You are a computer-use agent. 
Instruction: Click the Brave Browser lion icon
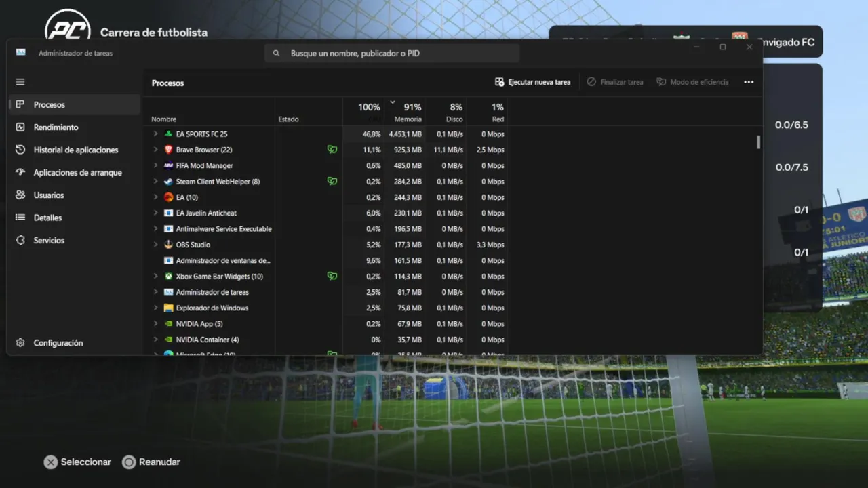pyautogui.click(x=168, y=150)
